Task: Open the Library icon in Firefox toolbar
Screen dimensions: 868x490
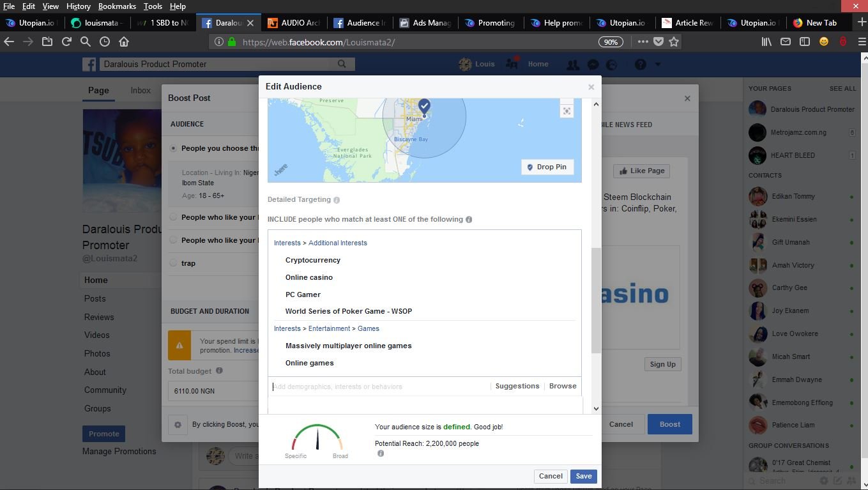Action: [766, 42]
